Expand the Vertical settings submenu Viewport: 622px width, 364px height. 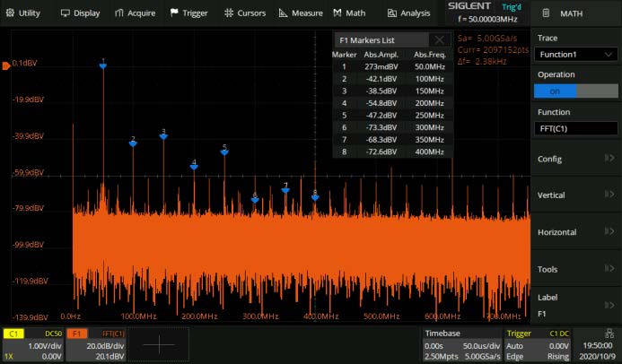[576, 195]
